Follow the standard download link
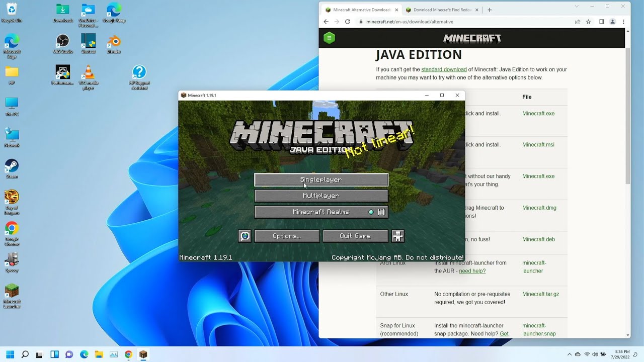Screen dimensions: 644x362 (x=444, y=69)
